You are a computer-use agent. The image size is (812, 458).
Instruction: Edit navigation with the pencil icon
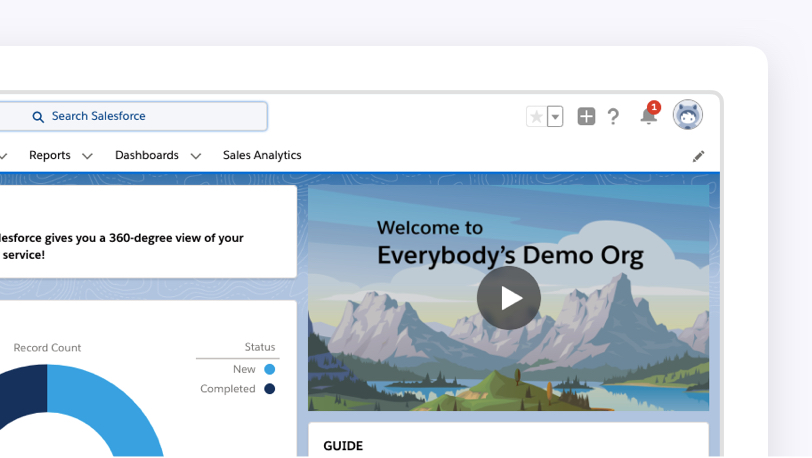click(x=698, y=156)
